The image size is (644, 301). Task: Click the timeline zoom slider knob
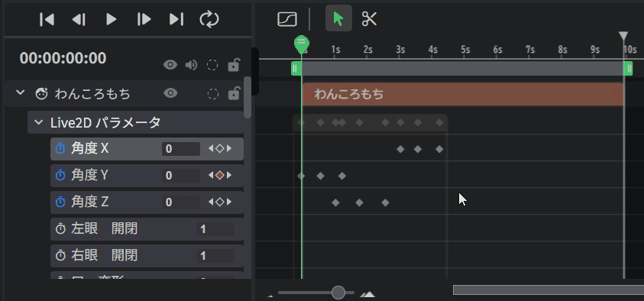pos(338,293)
